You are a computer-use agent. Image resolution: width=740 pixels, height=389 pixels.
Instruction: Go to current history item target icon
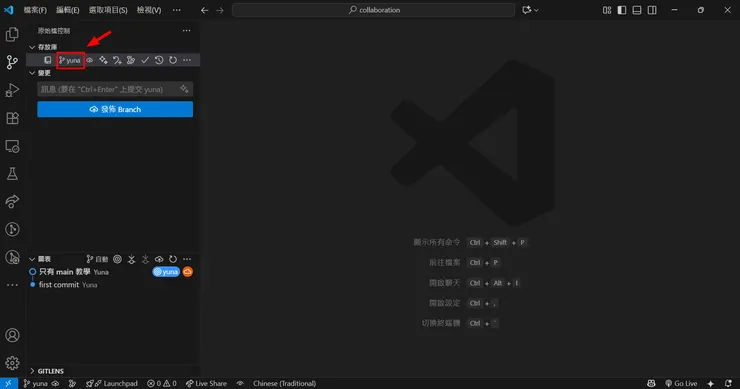[118, 259]
